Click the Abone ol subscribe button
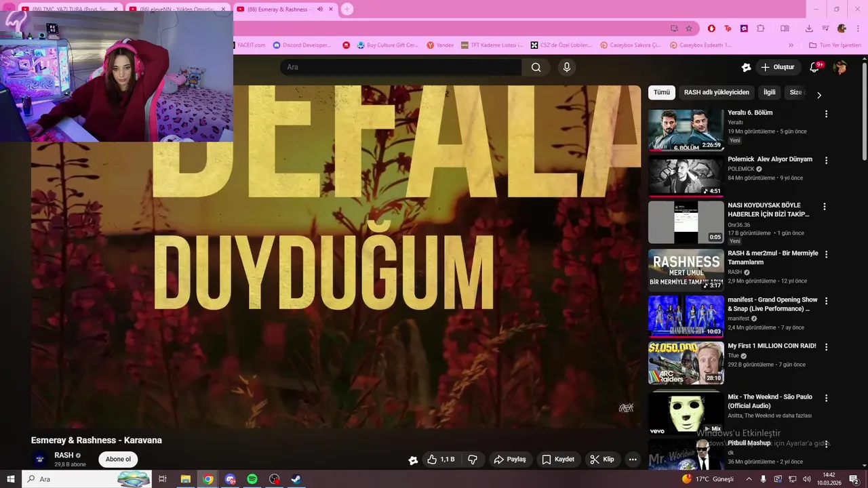The image size is (868, 488). point(118,460)
